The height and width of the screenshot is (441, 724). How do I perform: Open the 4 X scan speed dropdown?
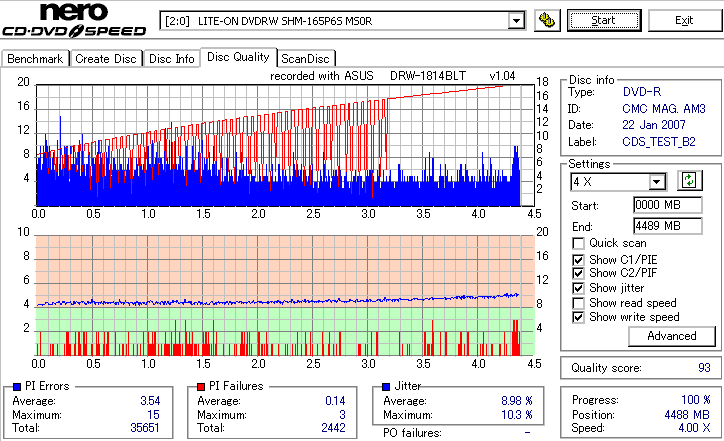coord(656,182)
